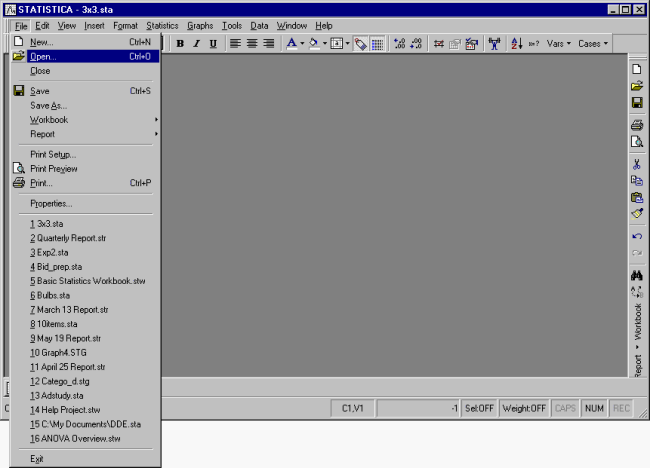Choose Exit in File menu
The image size is (650, 468).
pos(85,459)
